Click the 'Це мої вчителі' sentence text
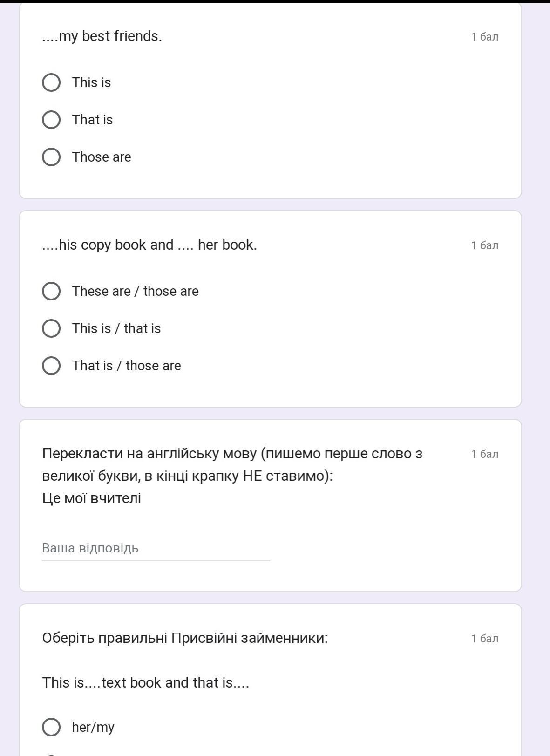The height and width of the screenshot is (756, 550). (x=91, y=498)
